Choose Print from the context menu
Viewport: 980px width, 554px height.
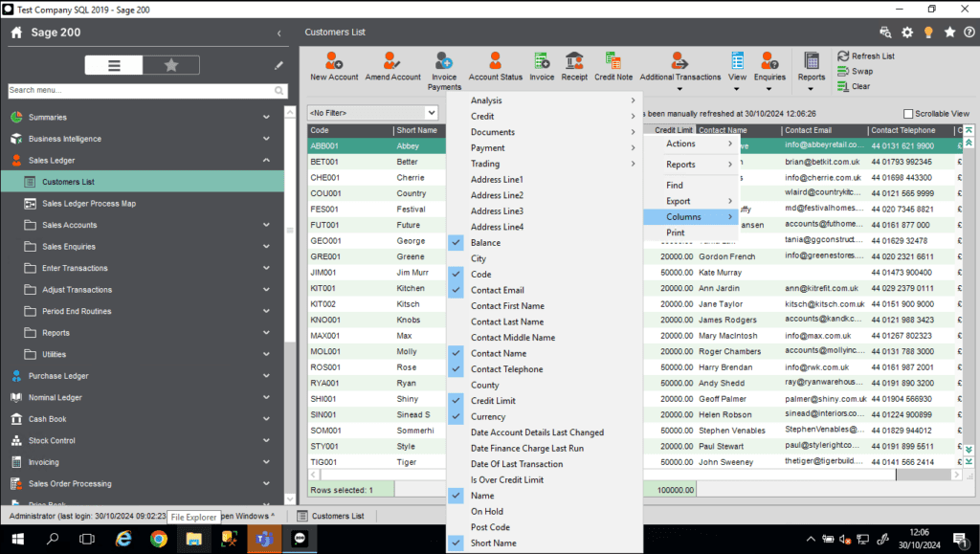click(x=676, y=233)
